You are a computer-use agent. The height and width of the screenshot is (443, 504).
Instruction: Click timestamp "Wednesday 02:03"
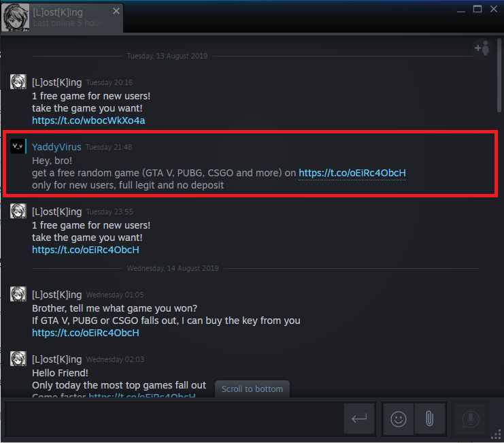(x=115, y=359)
